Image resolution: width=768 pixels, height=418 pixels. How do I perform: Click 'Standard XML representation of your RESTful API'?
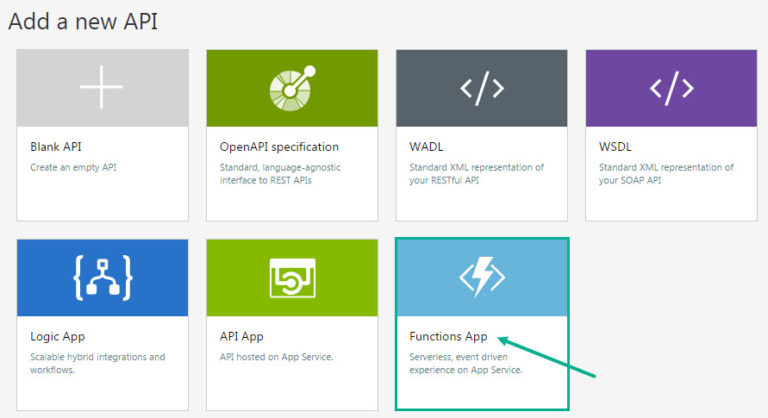coord(477,173)
